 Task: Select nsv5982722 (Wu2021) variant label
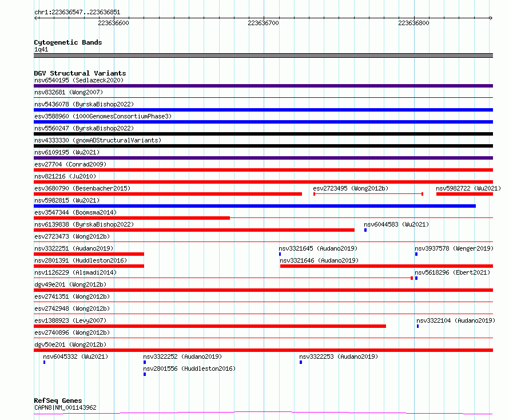(x=468, y=188)
